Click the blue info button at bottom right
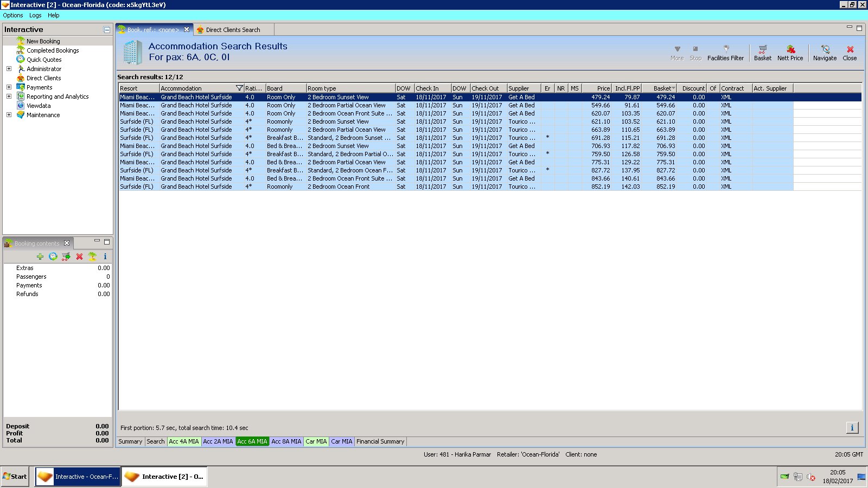 tap(852, 428)
